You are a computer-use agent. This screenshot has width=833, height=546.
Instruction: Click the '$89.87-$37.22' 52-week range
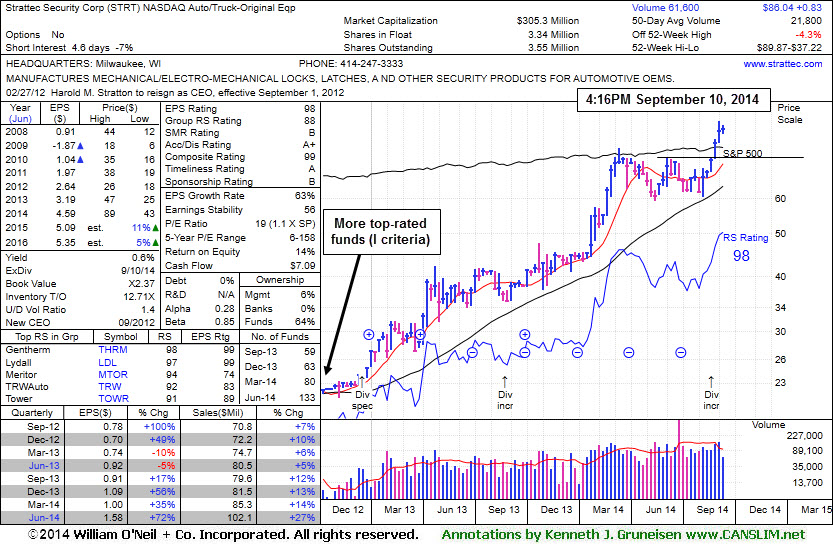(x=789, y=48)
